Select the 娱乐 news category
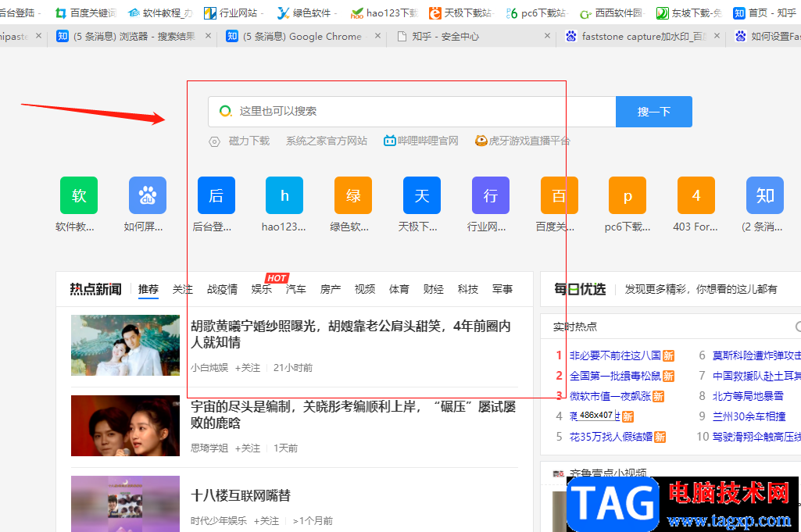This screenshot has height=532, width=801. [x=262, y=290]
